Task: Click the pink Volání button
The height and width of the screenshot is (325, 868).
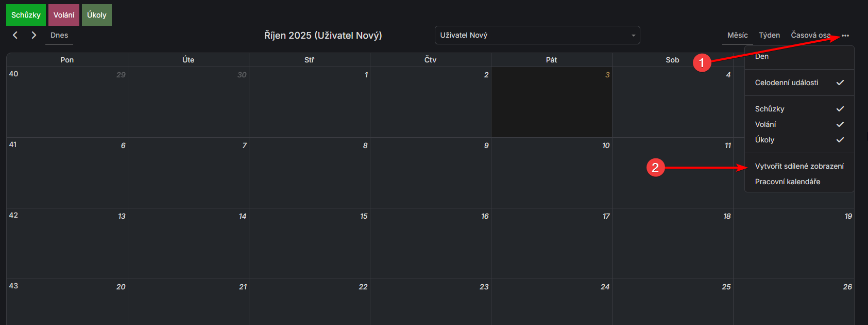Action: [64, 15]
